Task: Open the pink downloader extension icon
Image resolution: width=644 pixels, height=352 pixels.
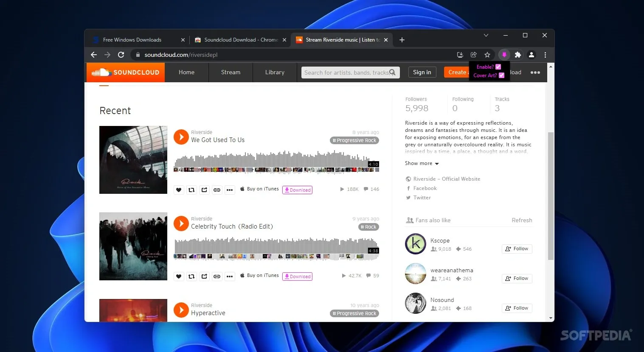Action: coord(504,55)
